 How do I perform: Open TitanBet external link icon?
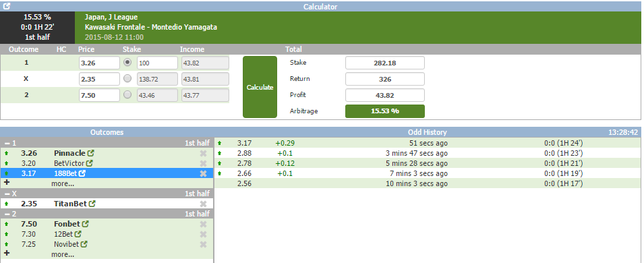[92, 204]
